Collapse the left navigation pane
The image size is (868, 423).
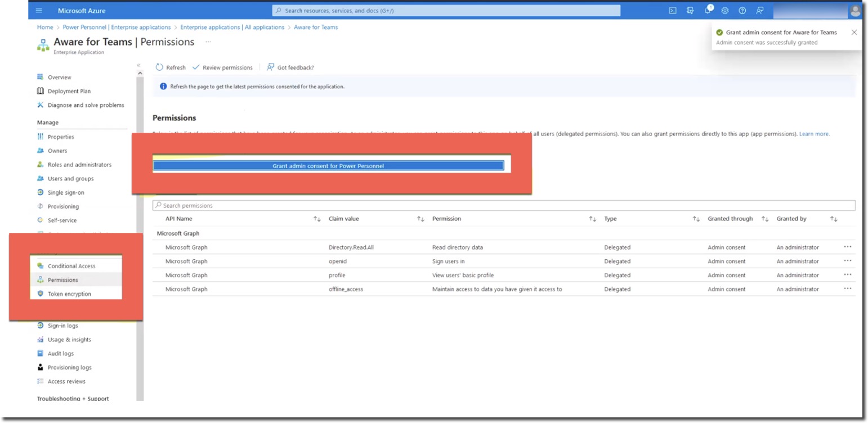[x=139, y=66]
